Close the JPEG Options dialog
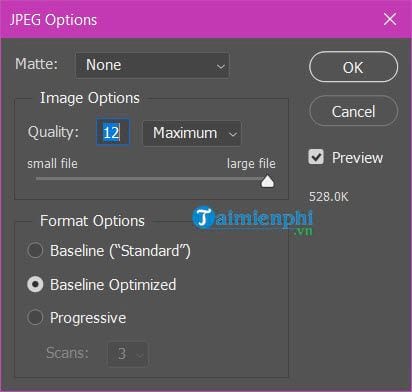Viewport: 412px width, 392px height. tap(390, 19)
